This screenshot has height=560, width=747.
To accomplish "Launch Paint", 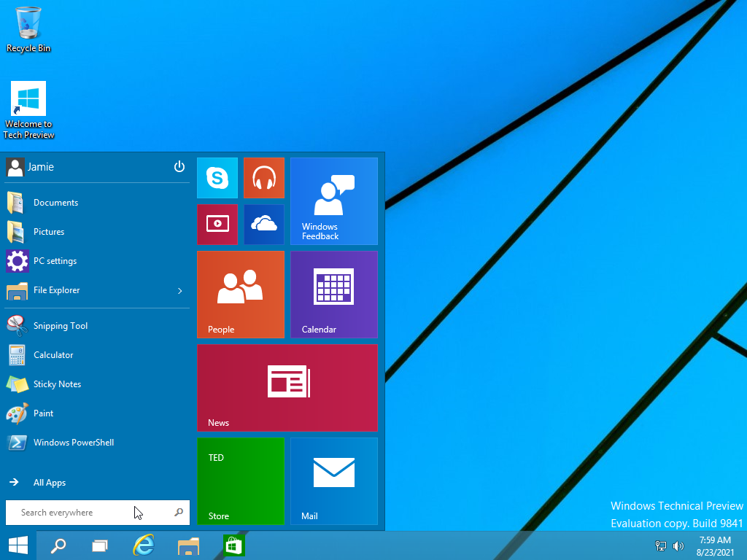I will (97, 413).
